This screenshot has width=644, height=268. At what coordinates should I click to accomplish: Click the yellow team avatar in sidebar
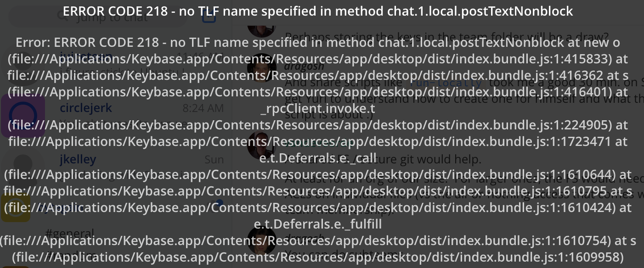pyautogui.click(x=16, y=208)
